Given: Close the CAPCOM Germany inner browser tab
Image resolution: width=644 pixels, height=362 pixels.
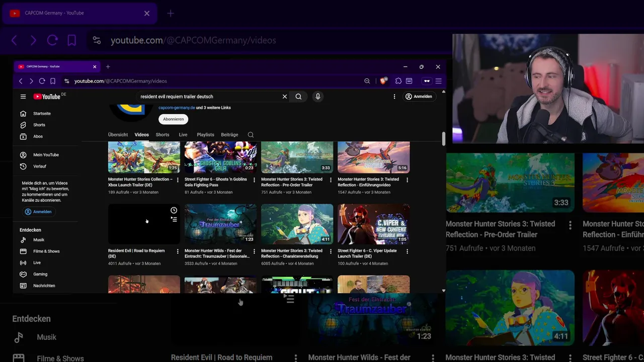Looking at the screenshot, I should [x=95, y=66].
